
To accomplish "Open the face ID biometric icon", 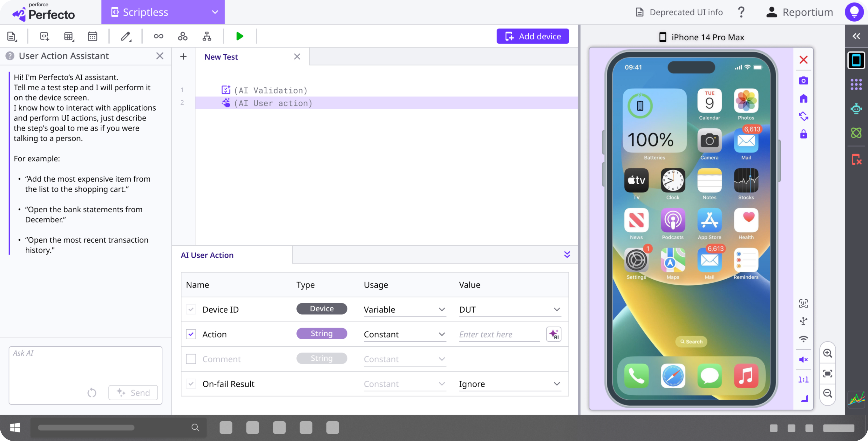I will click(x=803, y=303).
